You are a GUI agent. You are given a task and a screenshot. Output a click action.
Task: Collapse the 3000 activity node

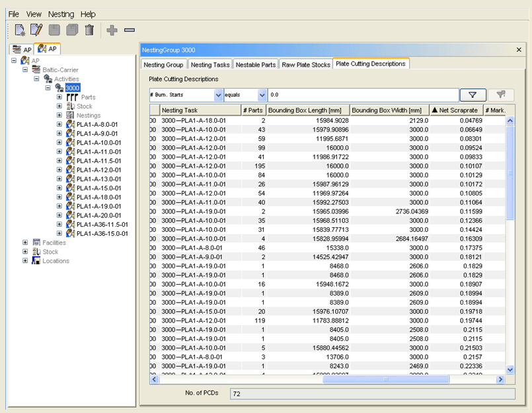(x=48, y=88)
